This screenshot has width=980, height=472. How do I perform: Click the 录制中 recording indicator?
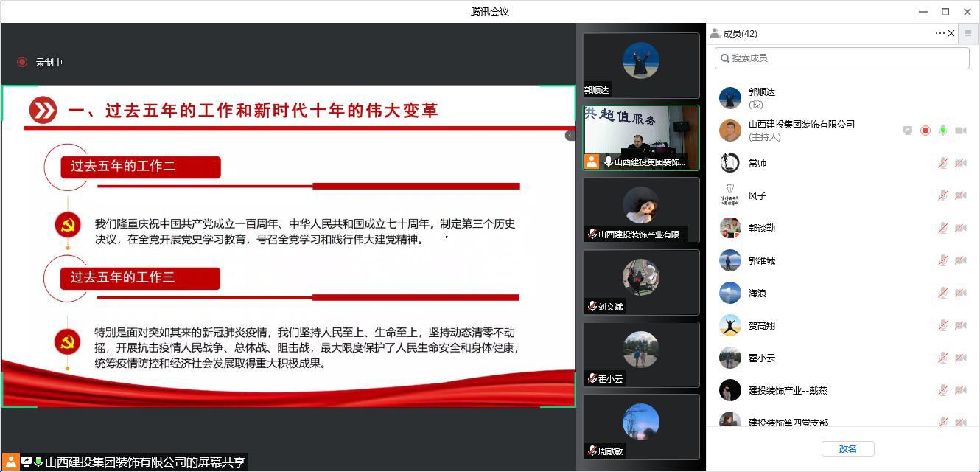click(42, 62)
